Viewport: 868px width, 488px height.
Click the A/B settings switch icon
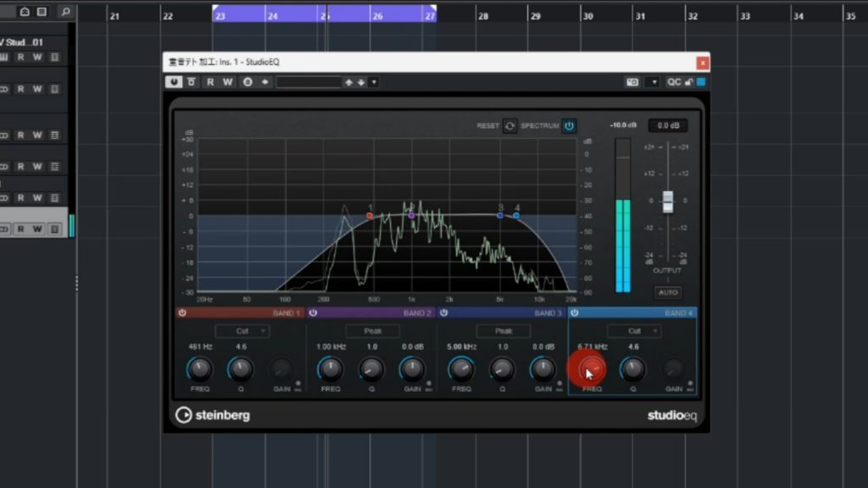pos(248,82)
